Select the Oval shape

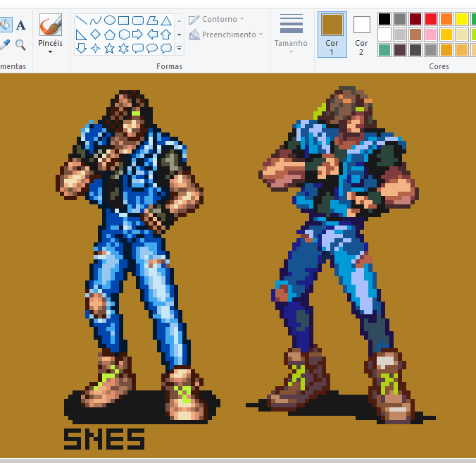[x=110, y=20]
